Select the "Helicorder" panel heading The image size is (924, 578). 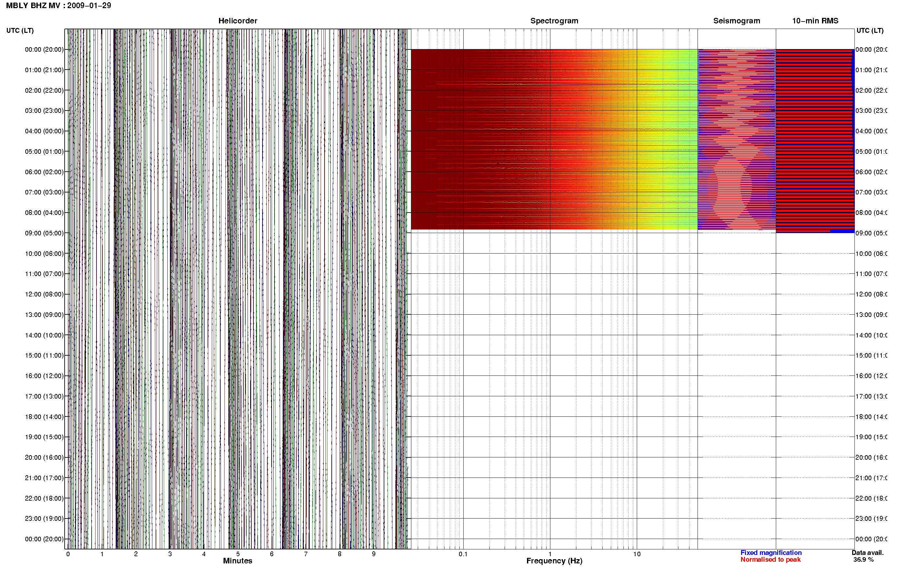(237, 21)
